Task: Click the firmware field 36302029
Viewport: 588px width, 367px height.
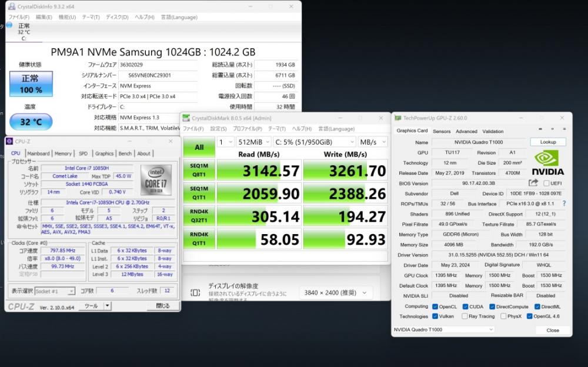Action: pyautogui.click(x=158, y=65)
